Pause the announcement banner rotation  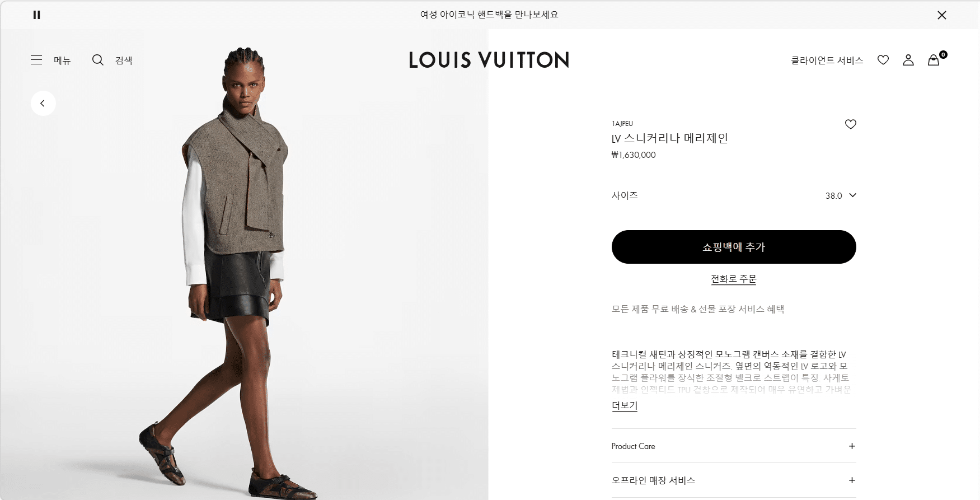pyautogui.click(x=37, y=15)
